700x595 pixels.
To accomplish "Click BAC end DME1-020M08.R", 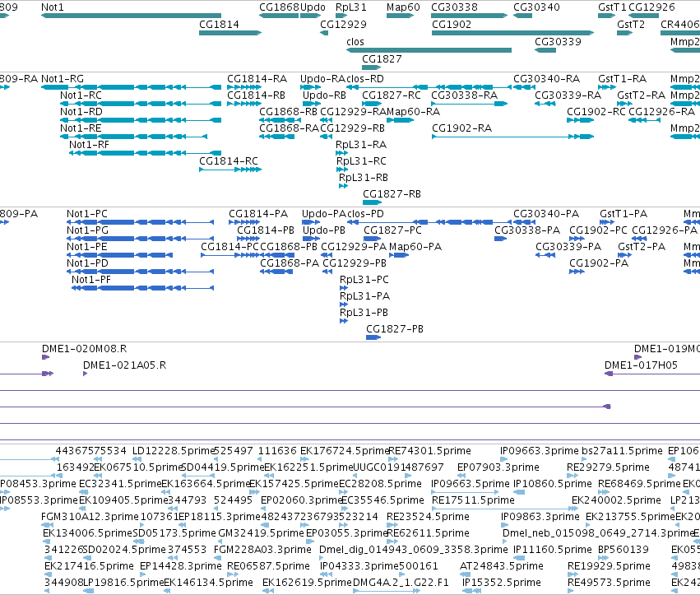I will pyautogui.click(x=45, y=357).
